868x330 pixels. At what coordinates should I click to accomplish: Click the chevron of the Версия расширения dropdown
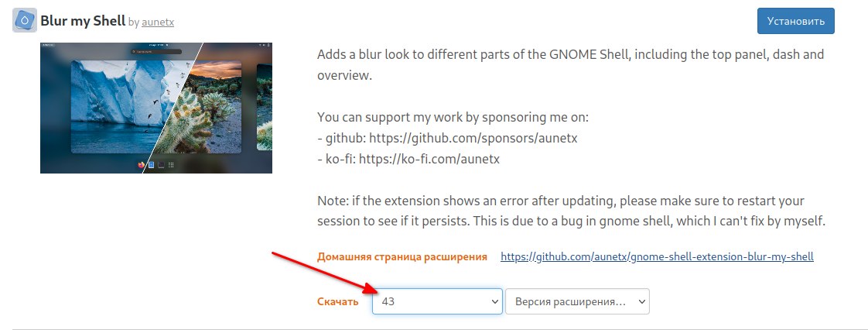(641, 301)
